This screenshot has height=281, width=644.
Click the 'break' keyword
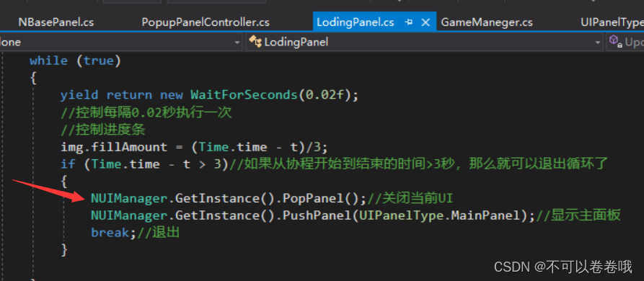110,233
